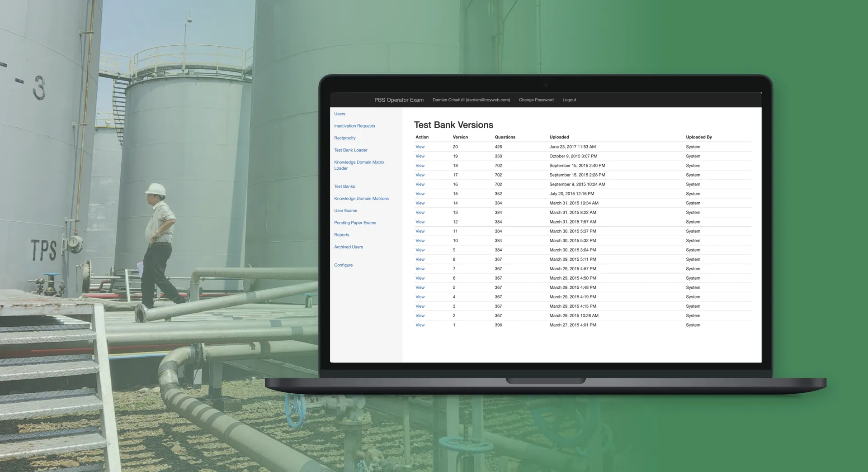Select Test Banks in sidebar
The height and width of the screenshot is (472, 868).
pos(344,186)
